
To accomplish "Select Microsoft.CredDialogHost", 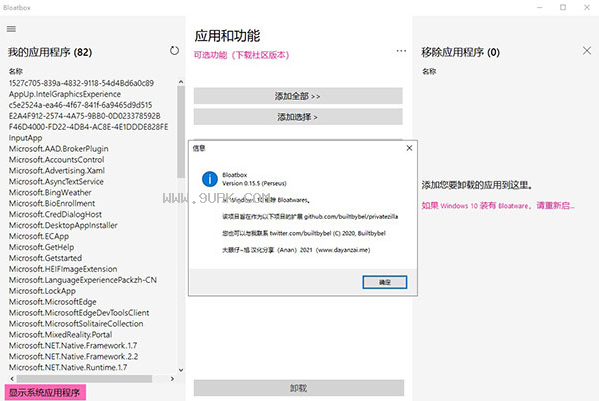I will (x=55, y=214).
